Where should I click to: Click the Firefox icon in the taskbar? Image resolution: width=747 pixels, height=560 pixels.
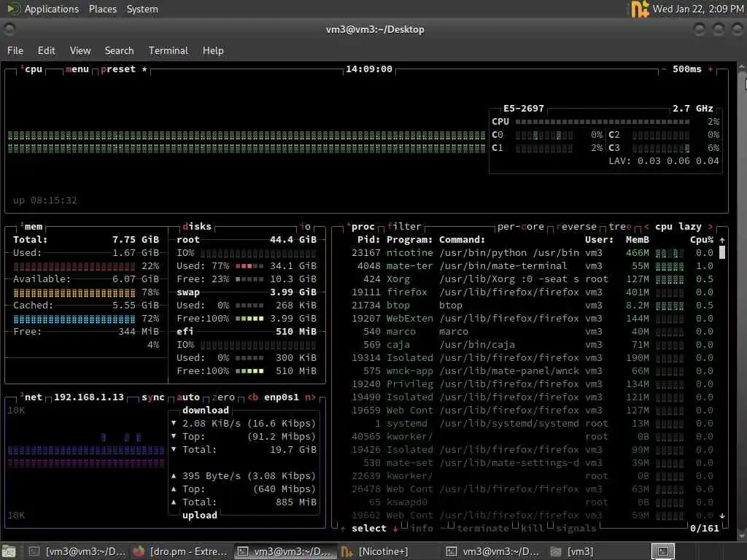pos(139,551)
